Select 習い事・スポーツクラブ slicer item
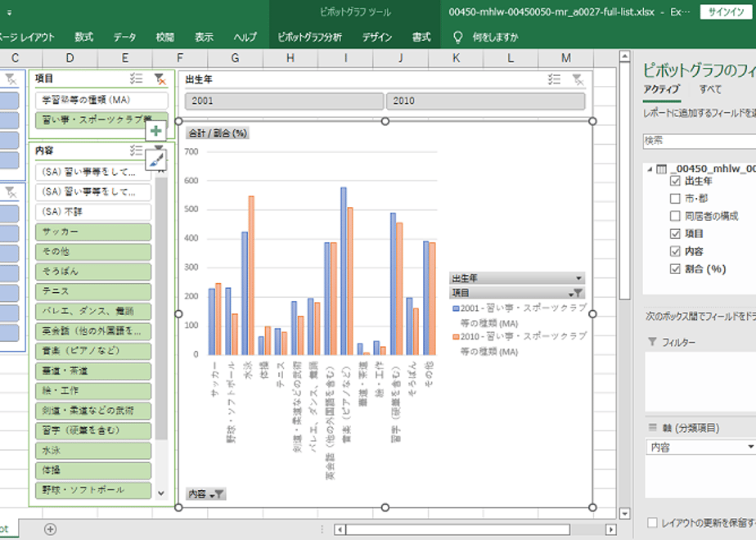This screenshot has height=540, width=756. tap(101, 119)
